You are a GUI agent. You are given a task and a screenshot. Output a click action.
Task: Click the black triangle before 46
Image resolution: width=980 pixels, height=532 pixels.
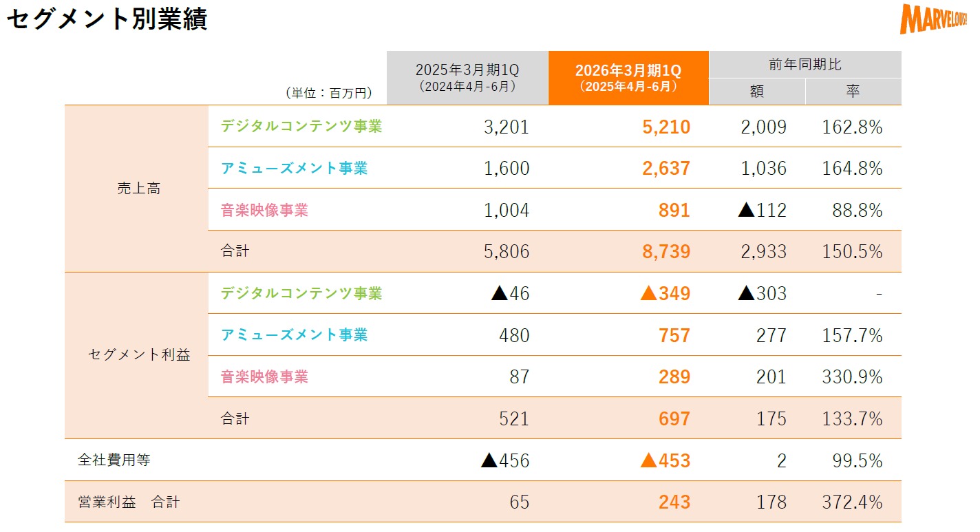(x=499, y=294)
